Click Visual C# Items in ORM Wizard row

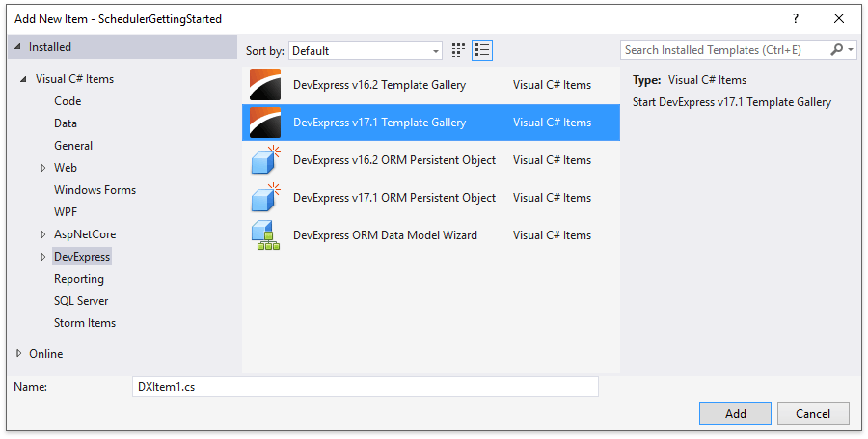(x=552, y=235)
